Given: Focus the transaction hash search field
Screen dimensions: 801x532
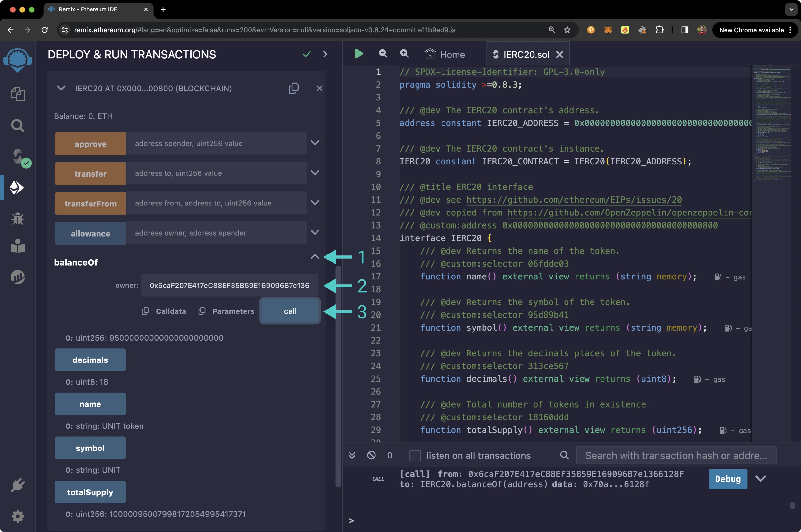Looking at the screenshot, I should tap(676, 455).
